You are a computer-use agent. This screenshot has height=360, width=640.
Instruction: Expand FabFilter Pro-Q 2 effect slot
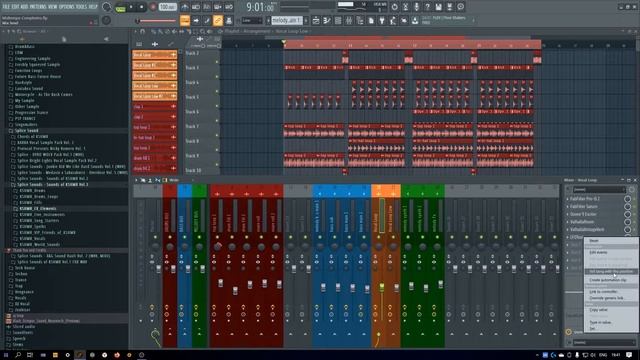point(567,199)
